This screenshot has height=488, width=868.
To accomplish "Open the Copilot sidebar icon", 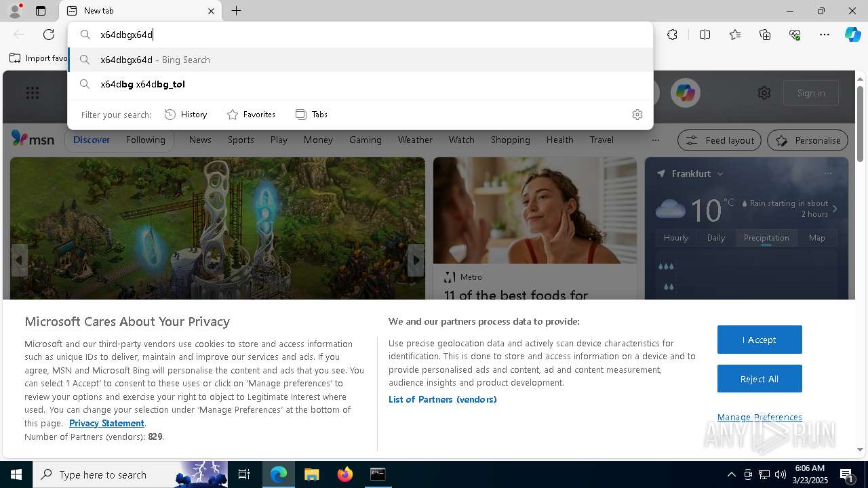I will 852,35.
